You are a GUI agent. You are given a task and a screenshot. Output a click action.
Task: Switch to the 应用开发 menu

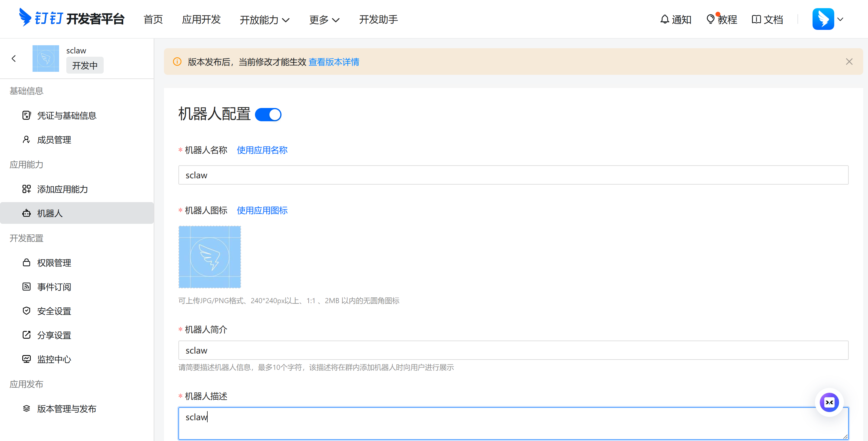pyautogui.click(x=201, y=20)
